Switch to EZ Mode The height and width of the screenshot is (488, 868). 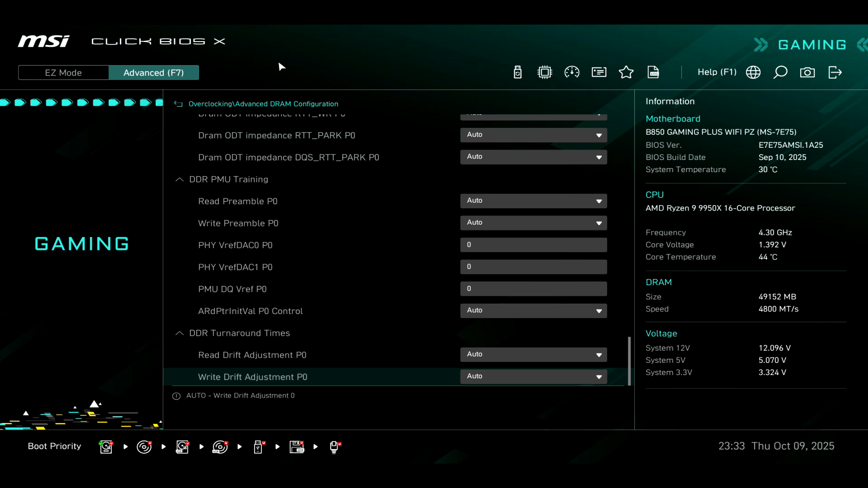(63, 73)
